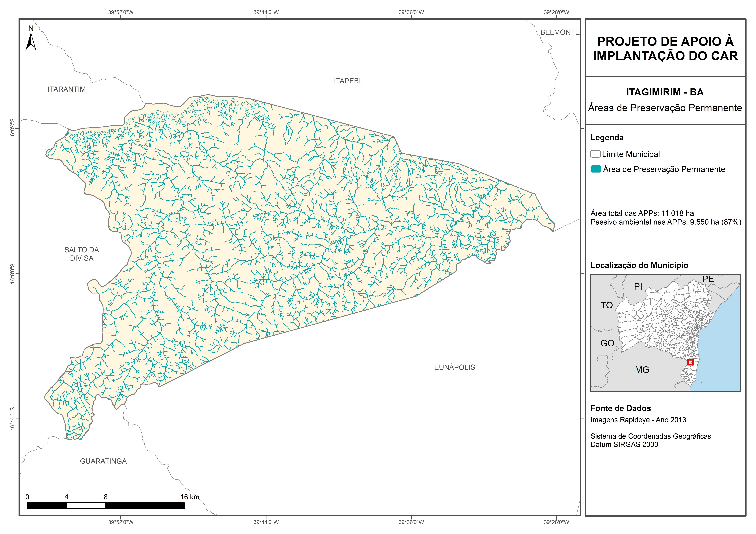756x534 pixels.
Task: Click the BELMONTE label at top right
Action: point(560,32)
